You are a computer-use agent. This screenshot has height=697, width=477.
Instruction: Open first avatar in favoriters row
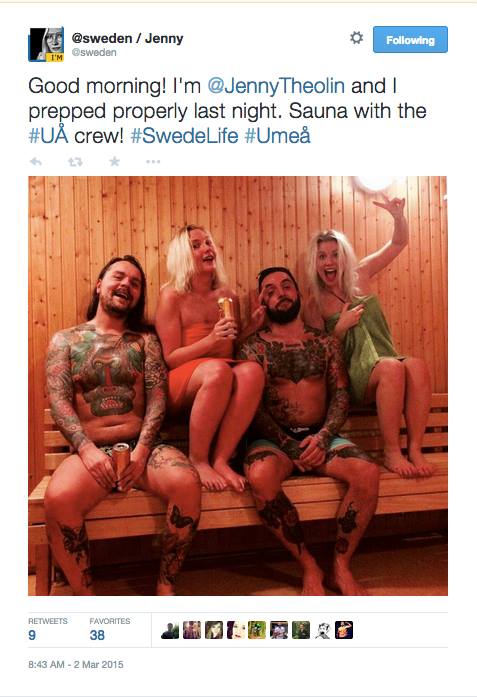[x=170, y=630]
